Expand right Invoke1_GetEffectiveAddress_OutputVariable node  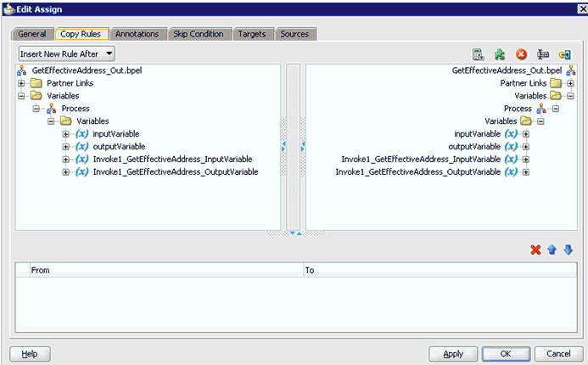(x=526, y=172)
